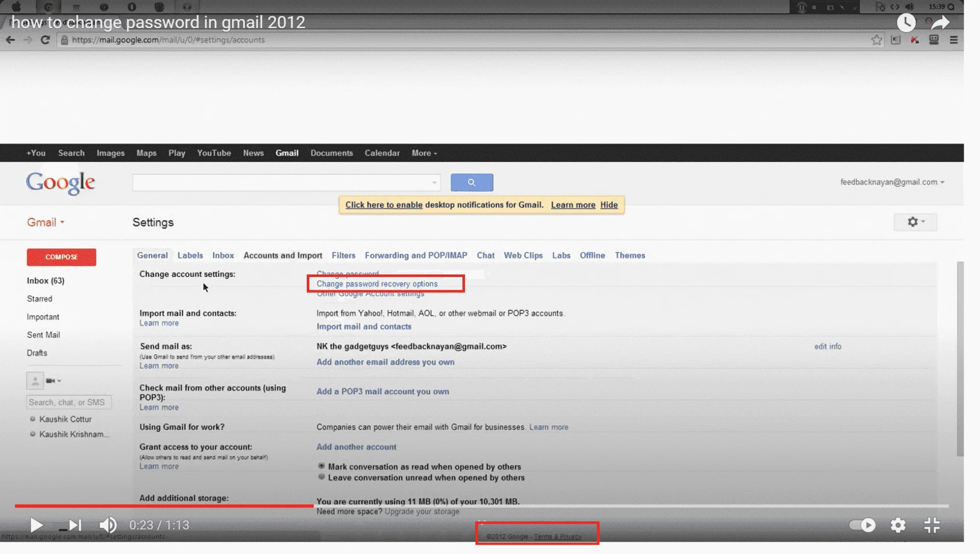The image size is (980, 554).
Task: Select Mark conversation as read radio button
Action: pos(321,466)
